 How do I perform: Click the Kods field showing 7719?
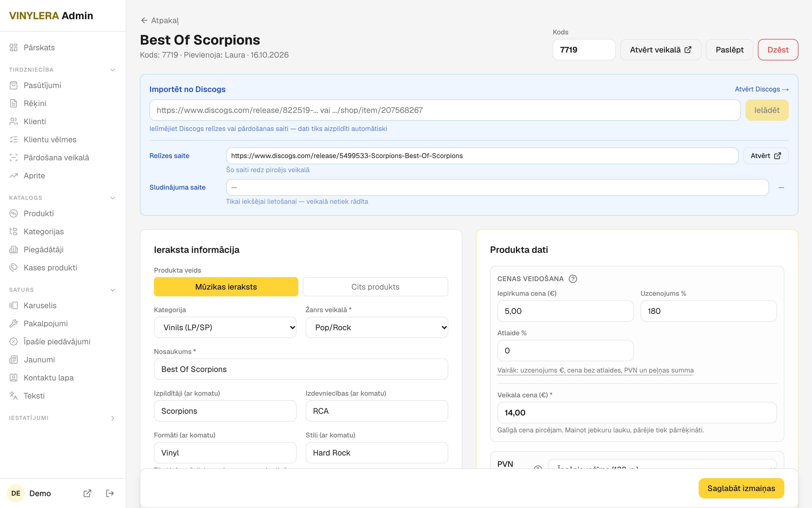[x=584, y=50]
